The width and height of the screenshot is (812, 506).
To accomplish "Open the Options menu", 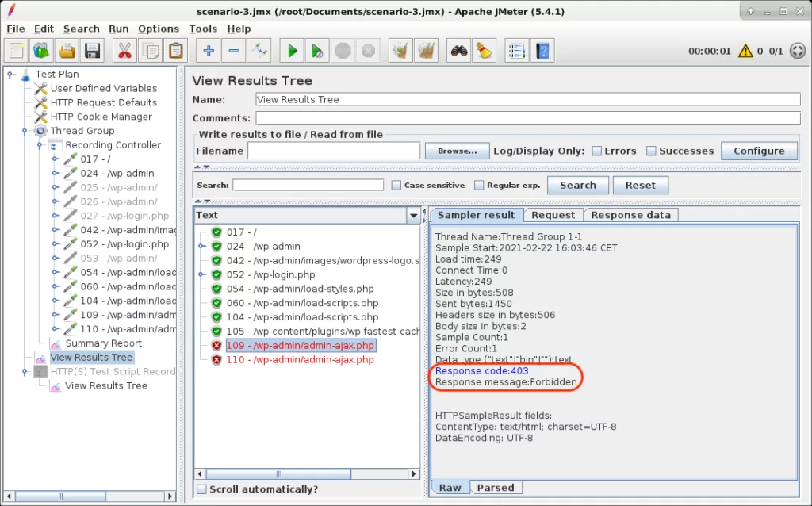I will [x=158, y=29].
